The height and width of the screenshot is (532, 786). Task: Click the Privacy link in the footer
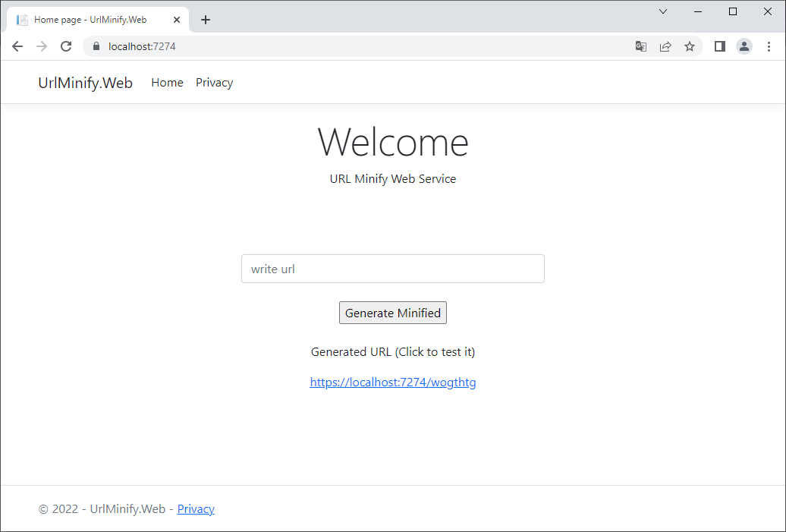click(x=196, y=508)
